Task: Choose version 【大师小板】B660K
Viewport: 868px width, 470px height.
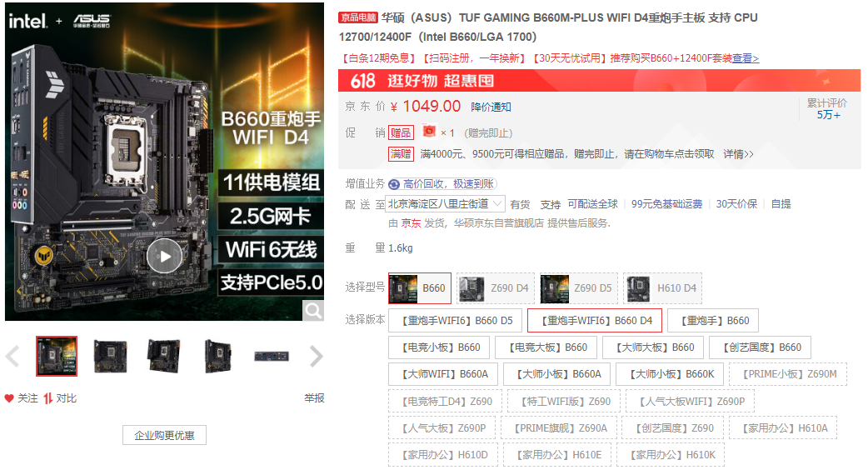Action: (670, 374)
